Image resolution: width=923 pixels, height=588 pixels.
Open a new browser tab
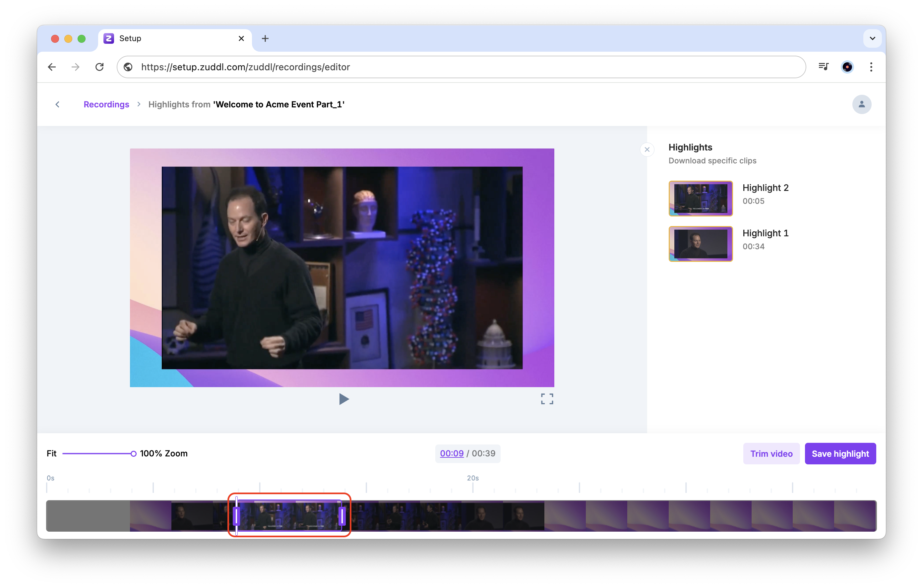(x=265, y=38)
